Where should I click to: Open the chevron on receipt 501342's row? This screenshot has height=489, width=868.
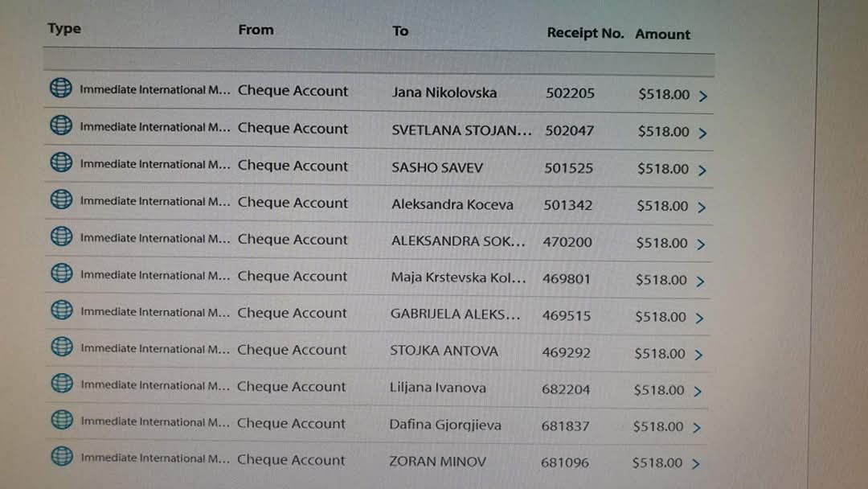click(701, 208)
